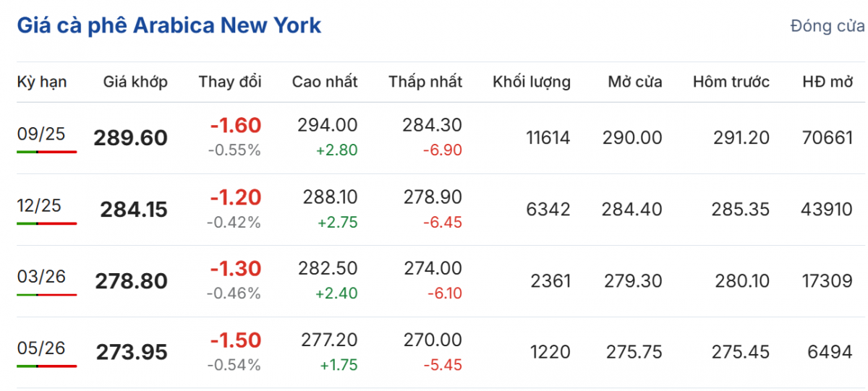Click the 289.60 matched price

(x=130, y=138)
